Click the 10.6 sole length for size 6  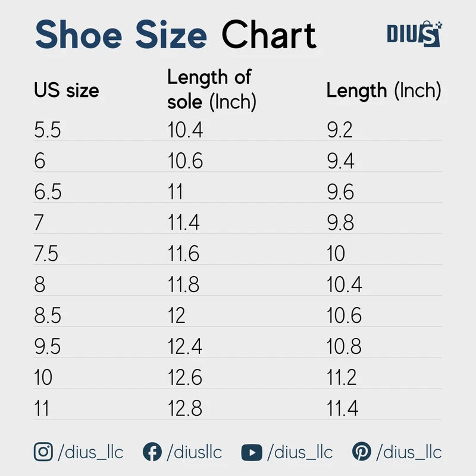click(x=185, y=161)
